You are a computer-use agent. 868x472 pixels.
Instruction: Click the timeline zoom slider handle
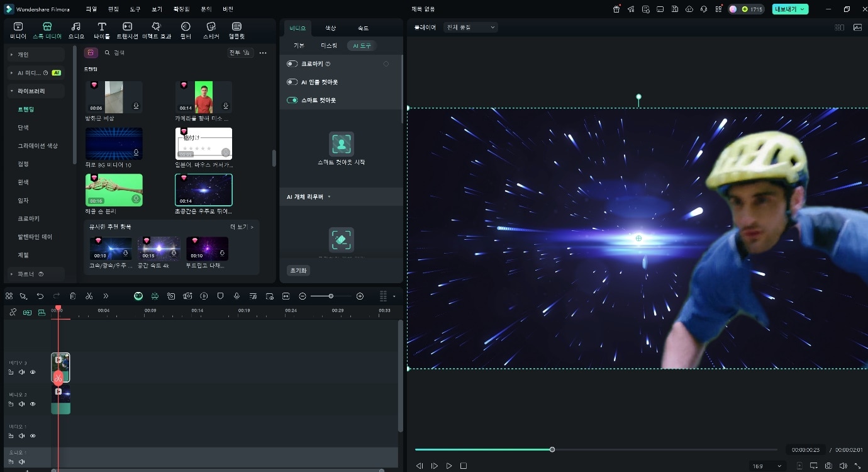tap(331, 296)
